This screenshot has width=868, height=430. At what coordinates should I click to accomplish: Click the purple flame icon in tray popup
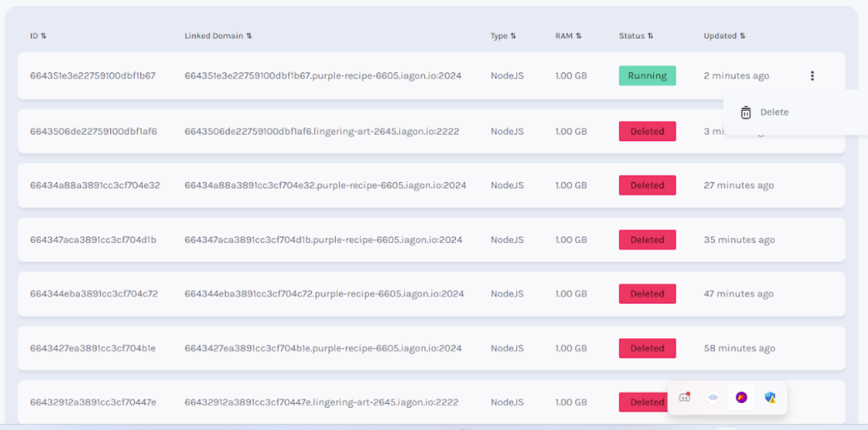741,398
